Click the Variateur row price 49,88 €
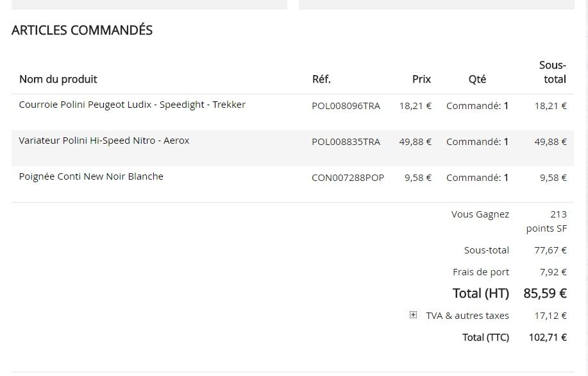Screen dimensions: 588x376 (415, 142)
